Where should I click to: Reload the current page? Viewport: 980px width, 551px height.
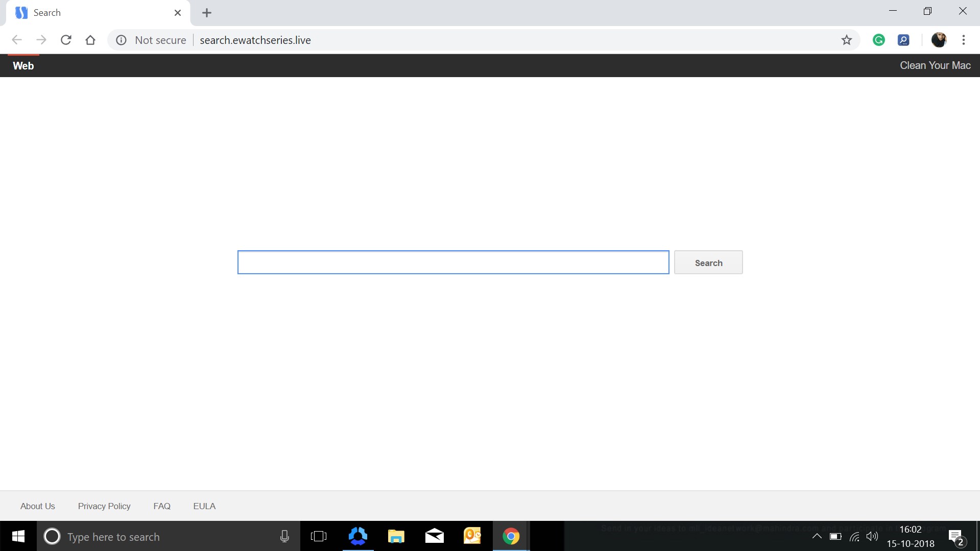[x=66, y=40]
